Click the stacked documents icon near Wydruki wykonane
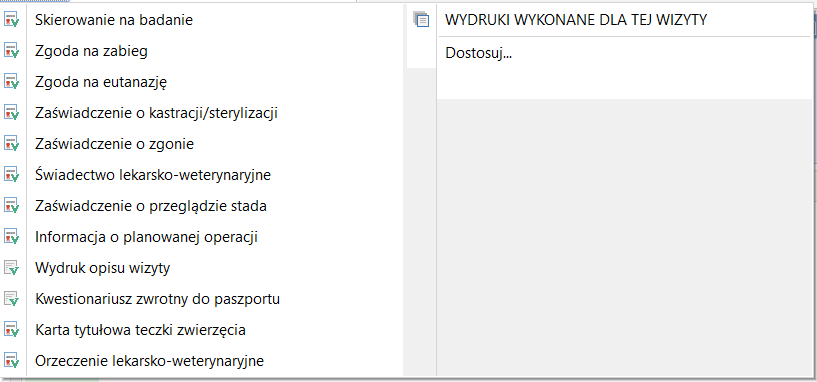Screen dimensions: 817x382 click(421, 20)
